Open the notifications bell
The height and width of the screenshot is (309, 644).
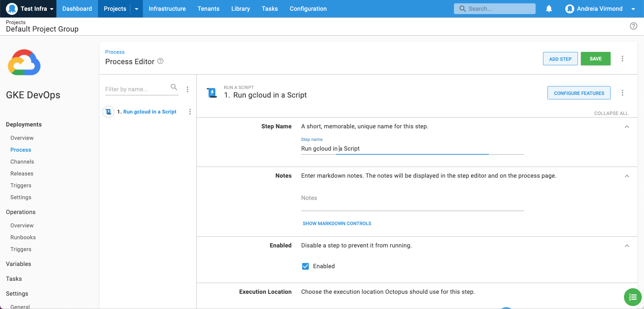click(549, 9)
